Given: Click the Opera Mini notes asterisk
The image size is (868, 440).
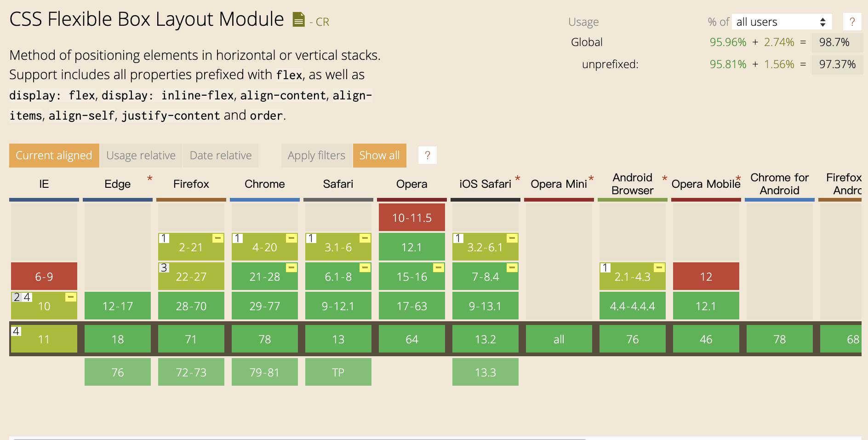Looking at the screenshot, I should coord(591,179).
